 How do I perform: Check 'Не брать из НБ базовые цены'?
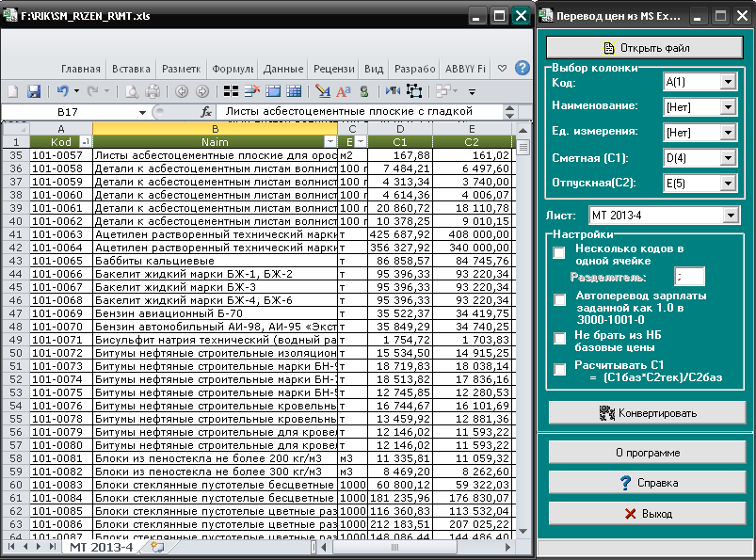[559, 339]
